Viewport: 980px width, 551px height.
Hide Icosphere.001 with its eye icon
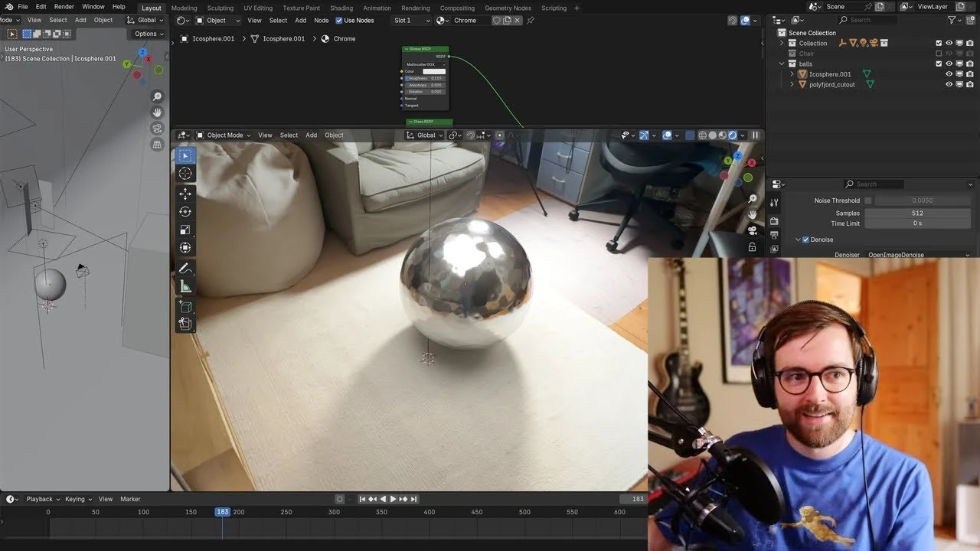click(x=949, y=74)
